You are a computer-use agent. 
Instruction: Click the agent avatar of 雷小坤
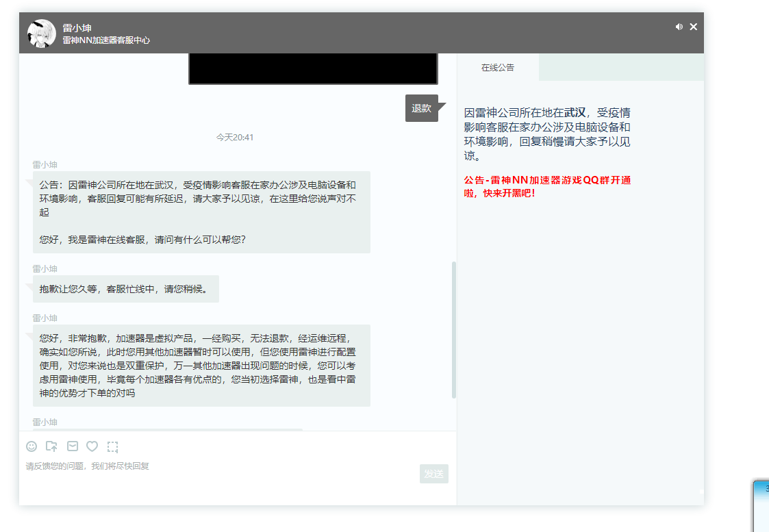[42, 34]
